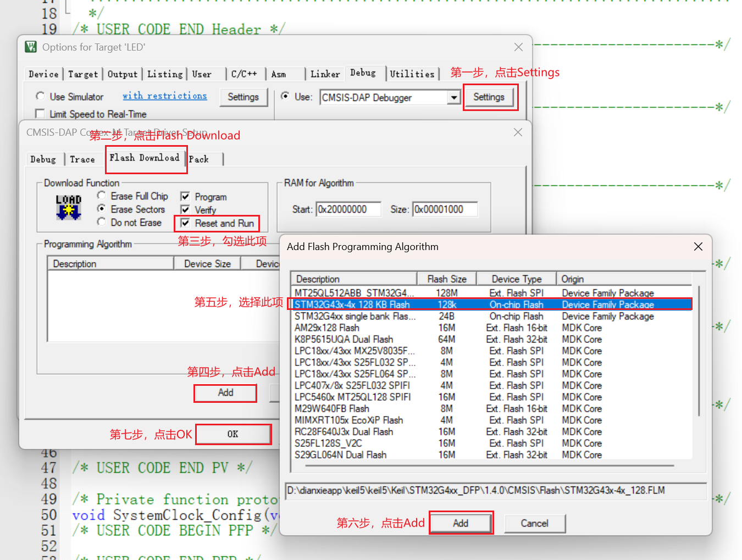The height and width of the screenshot is (560, 742).
Task: Select Erase Sectors option
Action: (101, 209)
